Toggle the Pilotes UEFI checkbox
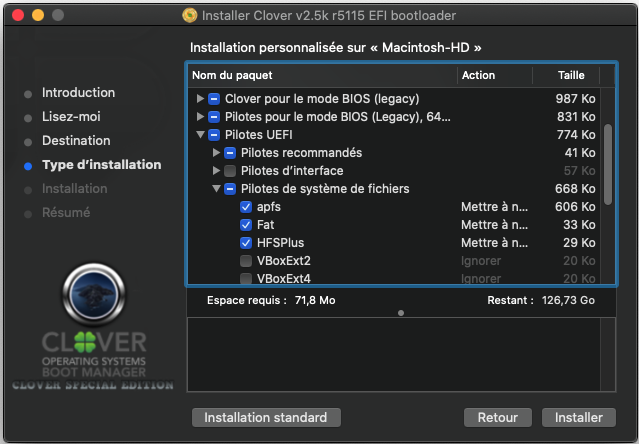 click(214, 135)
